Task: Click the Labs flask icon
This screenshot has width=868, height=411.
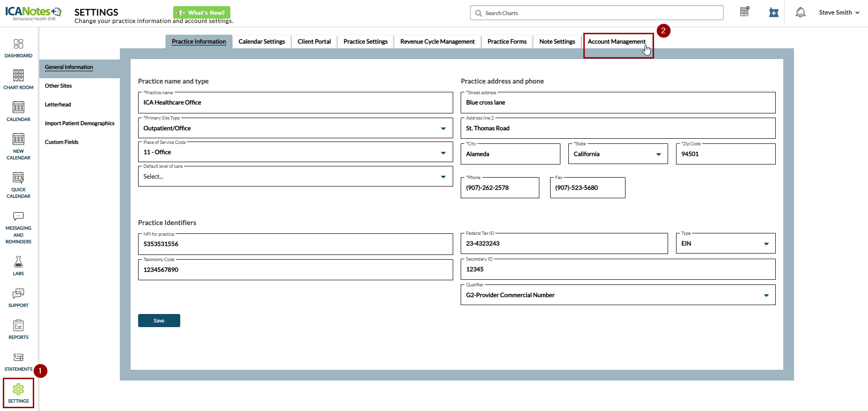Action: coord(18,265)
